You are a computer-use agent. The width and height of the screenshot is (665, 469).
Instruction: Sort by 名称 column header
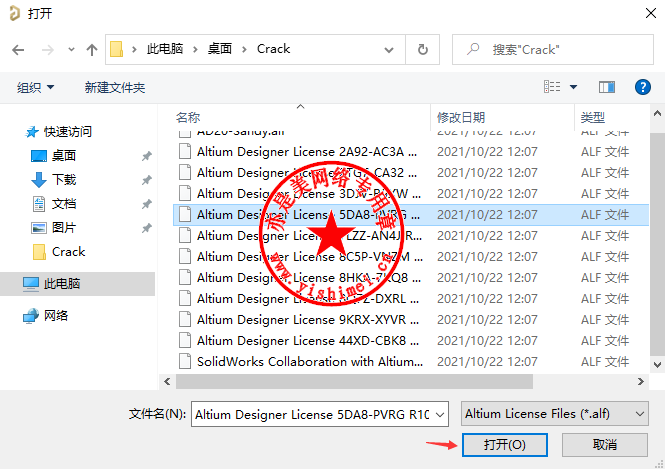tap(188, 117)
